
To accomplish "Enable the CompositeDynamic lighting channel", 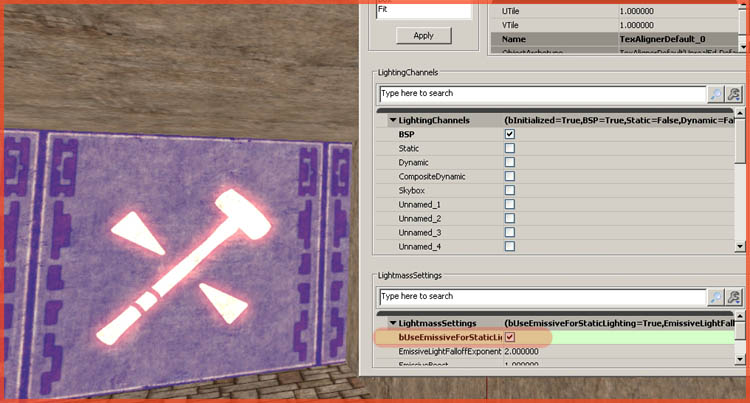I will coord(510,176).
